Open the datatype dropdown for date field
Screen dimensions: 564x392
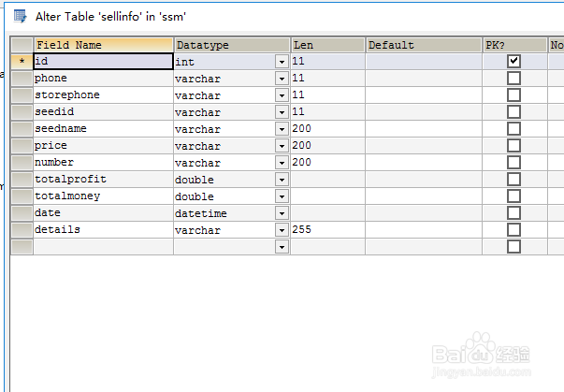pyautogui.click(x=282, y=212)
